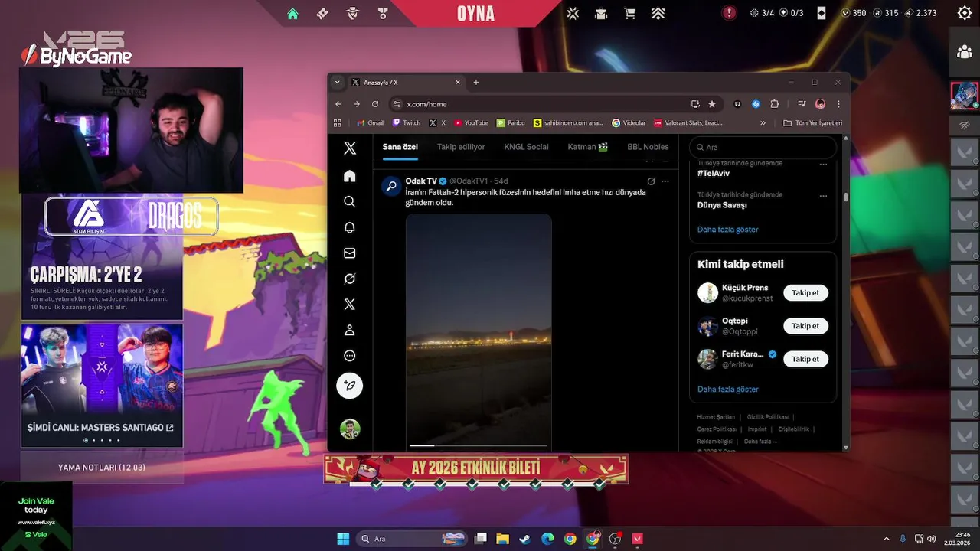Click the Windows taskbar search box
The image size is (980, 551).
pyautogui.click(x=413, y=539)
